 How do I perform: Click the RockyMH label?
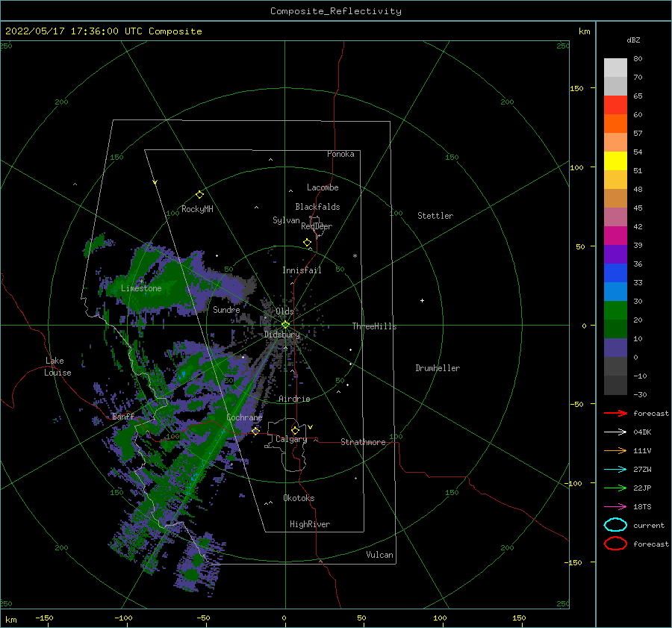pyautogui.click(x=197, y=209)
